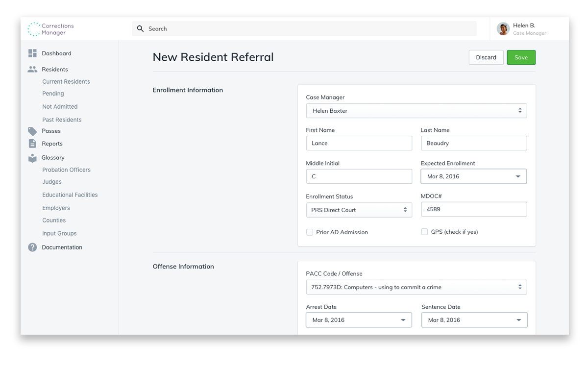
Task: Open the PACC Code / Offense dropdown
Action: click(416, 287)
